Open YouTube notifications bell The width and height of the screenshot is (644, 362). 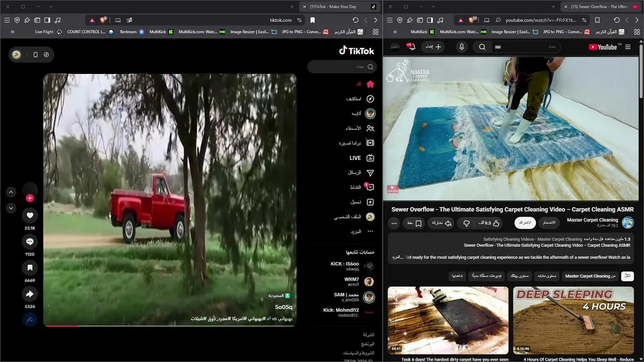coord(411,47)
